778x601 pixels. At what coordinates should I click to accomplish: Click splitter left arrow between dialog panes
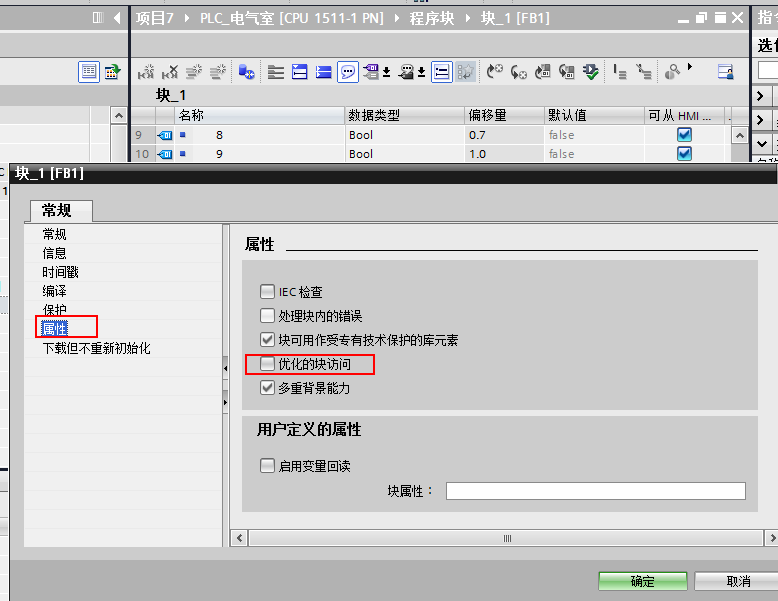(x=226, y=368)
